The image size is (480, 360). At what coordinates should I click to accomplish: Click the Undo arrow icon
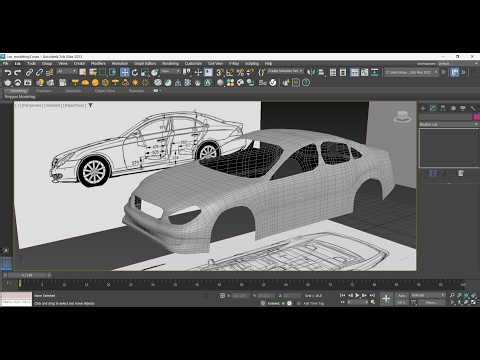(x=8, y=72)
